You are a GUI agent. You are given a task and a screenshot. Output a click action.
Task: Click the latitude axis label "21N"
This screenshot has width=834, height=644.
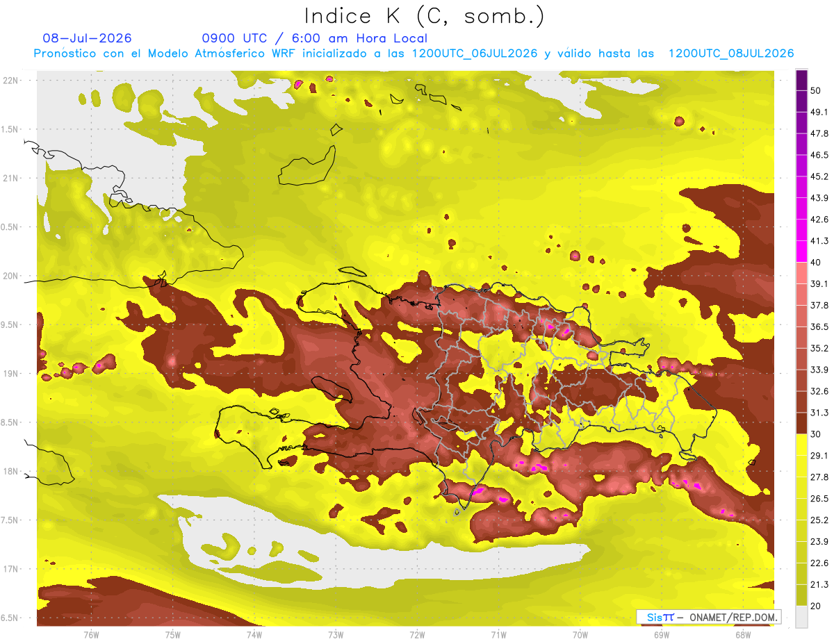pyautogui.click(x=12, y=178)
